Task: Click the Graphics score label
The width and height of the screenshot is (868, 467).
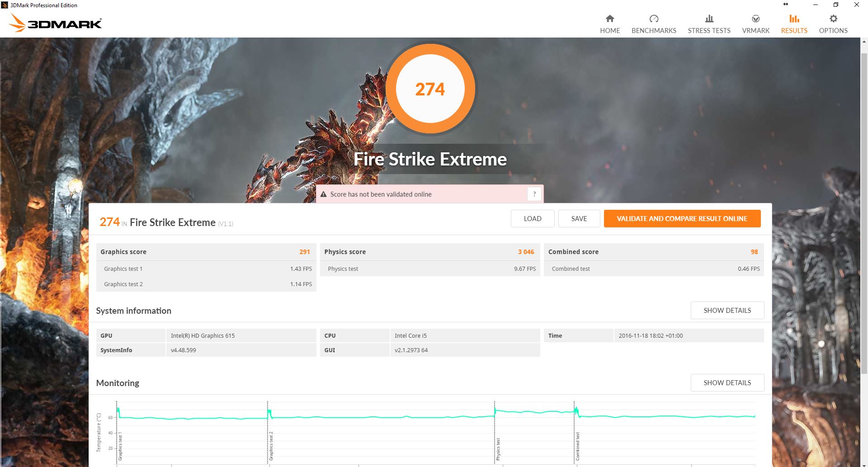Action: coord(123,252)
